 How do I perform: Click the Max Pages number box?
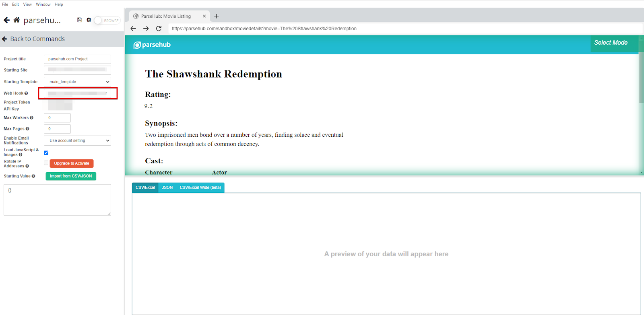pyautogui.click(x=57, y=129)
